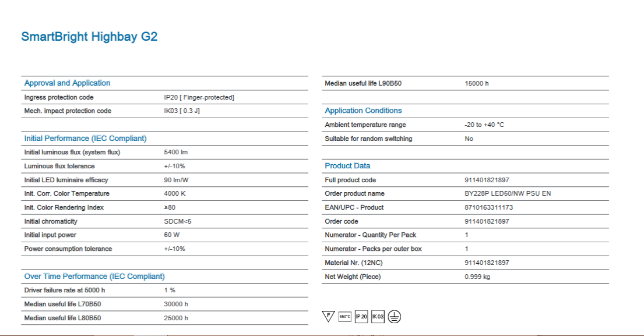Select the Approval and Application heading

click(67, 83)
